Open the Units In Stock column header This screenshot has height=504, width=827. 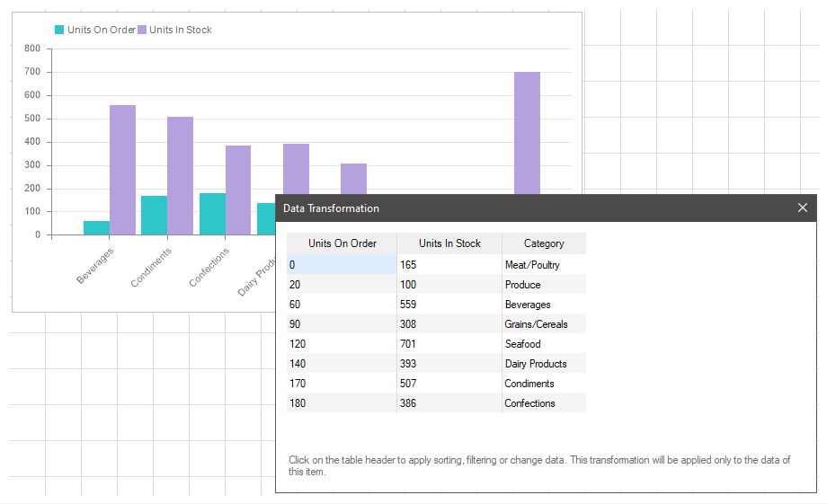[449, 243]
